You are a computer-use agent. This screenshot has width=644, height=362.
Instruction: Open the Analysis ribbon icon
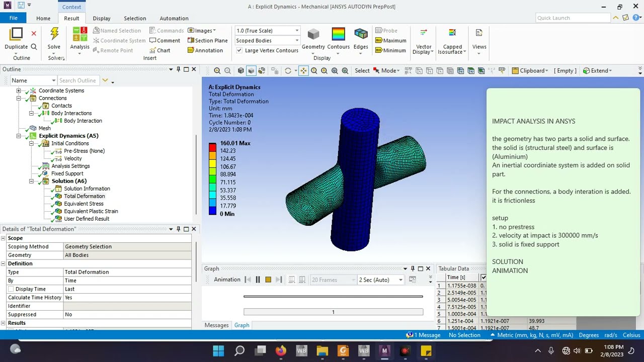click(79, 34)
